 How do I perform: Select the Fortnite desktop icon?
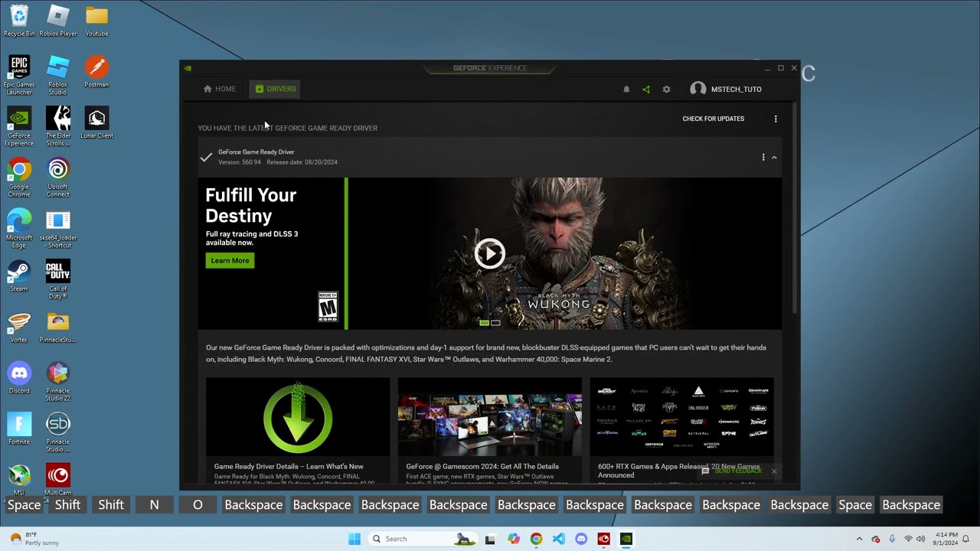point(19,429)
